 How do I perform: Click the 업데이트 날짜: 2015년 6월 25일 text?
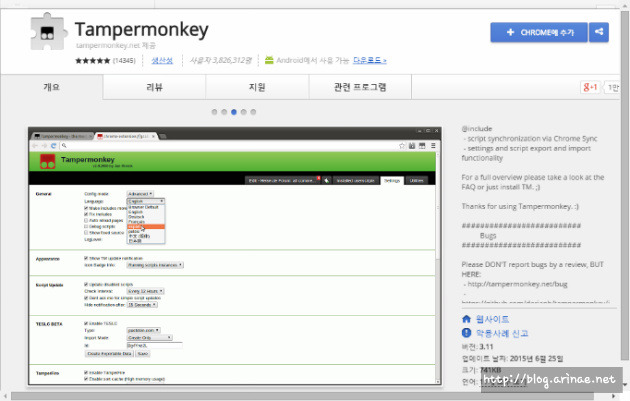coord(512,358)
